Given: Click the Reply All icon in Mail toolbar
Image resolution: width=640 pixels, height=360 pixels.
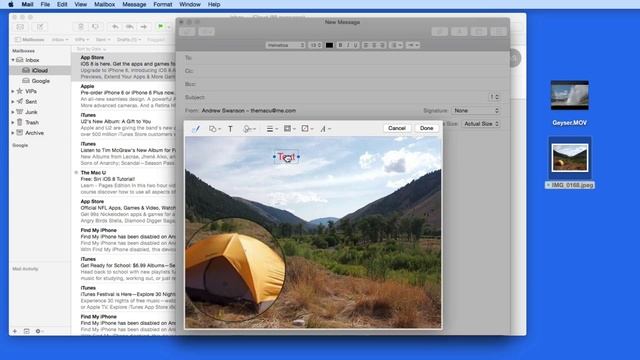Looking at the screenshot, I should pyautogui.click(x=129, y=27).
